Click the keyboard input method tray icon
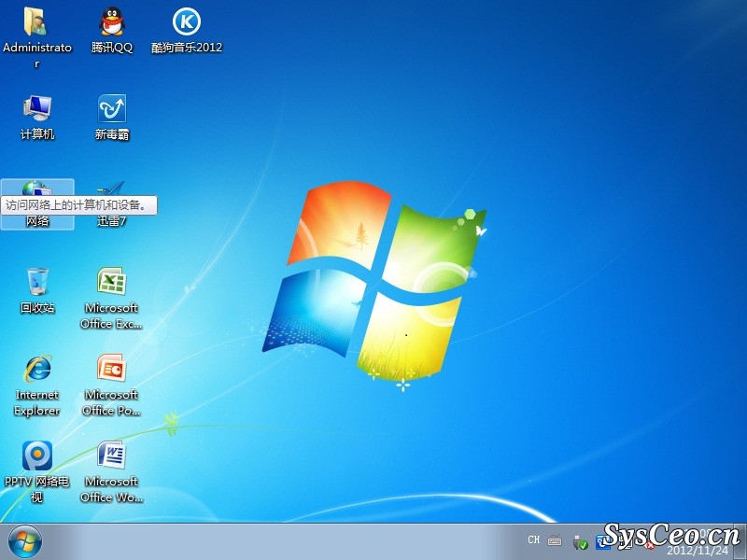747x560 pixels. [x=555, y=541]
